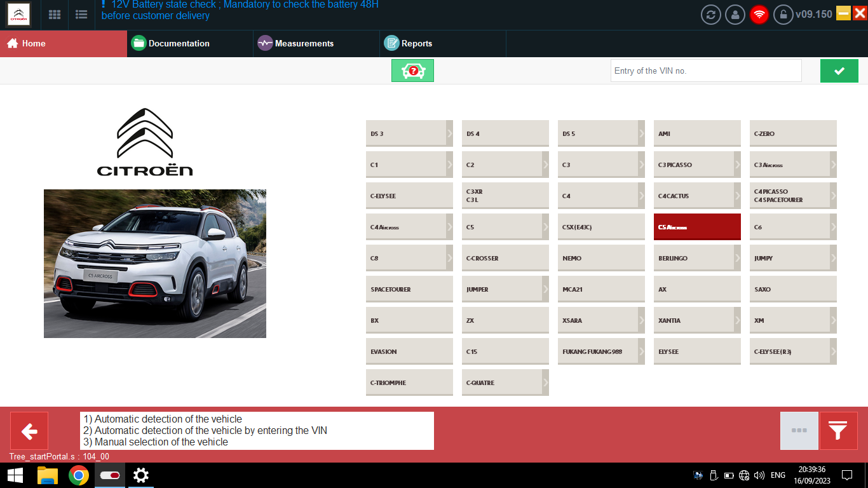Click the 12V Battery state check message

240,10
